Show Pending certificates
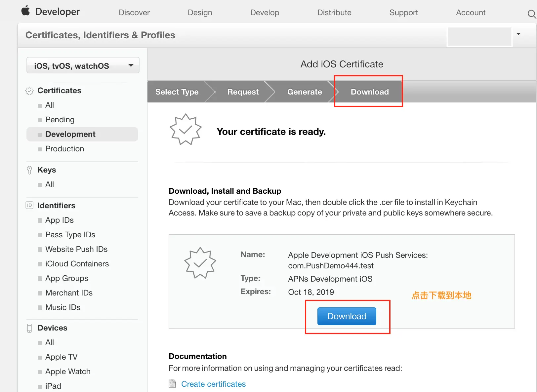 pos(60,120)
